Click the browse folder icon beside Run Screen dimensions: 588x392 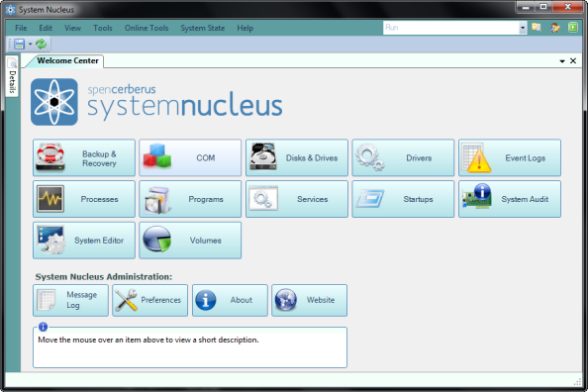tap(537, 28)
